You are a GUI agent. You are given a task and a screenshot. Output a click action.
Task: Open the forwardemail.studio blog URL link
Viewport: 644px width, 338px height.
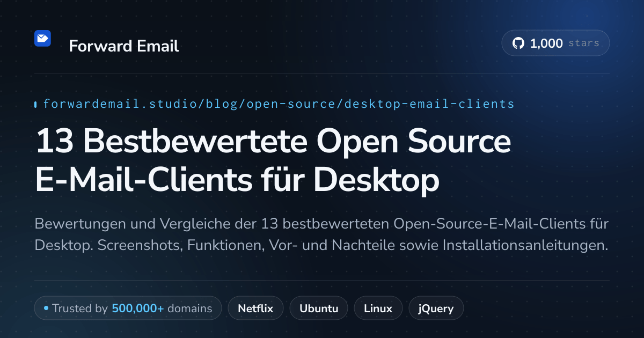pyautogui.click(x=279, y=104)
